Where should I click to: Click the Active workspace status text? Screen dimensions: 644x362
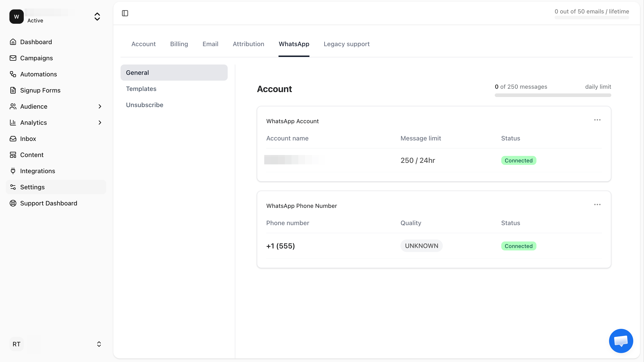pyautogui.click(x=35, y=21)
